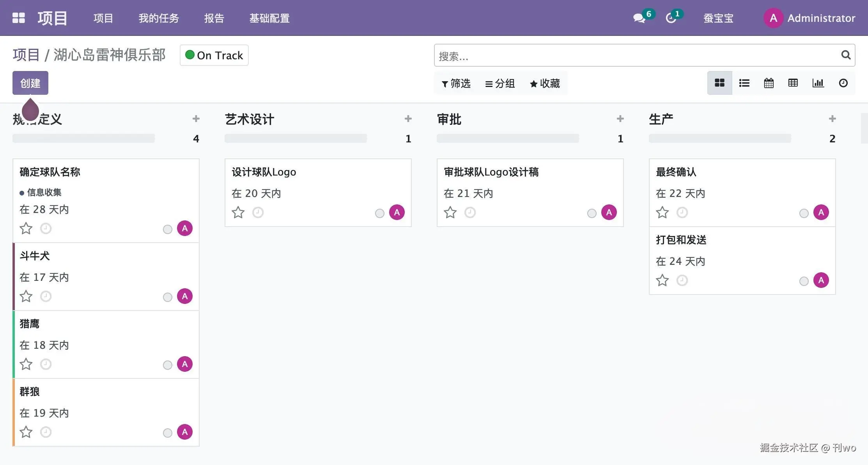Star the 设计球队Logo task
The image size is (868, 465).
coord(238,213)
